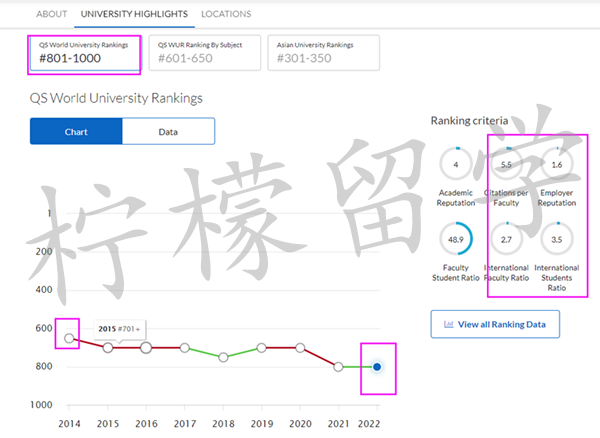Select the 2014 data point on chart
This screenshot has width=600, height=438.
point(69,338)
